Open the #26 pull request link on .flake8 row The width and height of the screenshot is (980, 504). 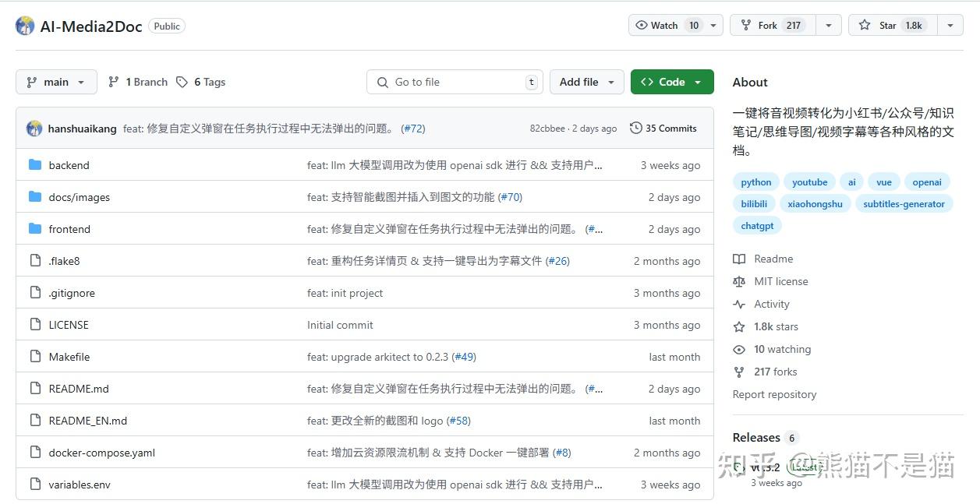[x=557, y=261]
